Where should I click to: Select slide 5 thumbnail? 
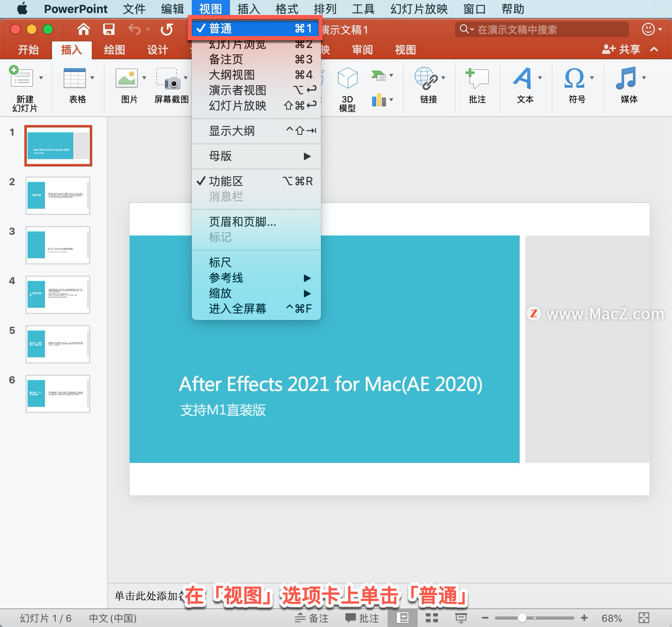[x=58, y=344]
